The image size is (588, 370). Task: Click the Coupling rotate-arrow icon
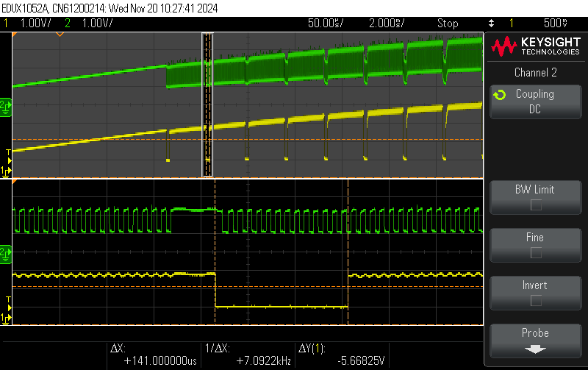click(500, 95)
